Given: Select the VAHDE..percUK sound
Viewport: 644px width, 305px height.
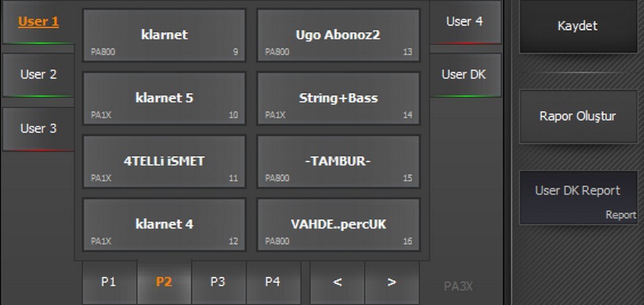Looking at the screenshot, I should pos(338,224).
